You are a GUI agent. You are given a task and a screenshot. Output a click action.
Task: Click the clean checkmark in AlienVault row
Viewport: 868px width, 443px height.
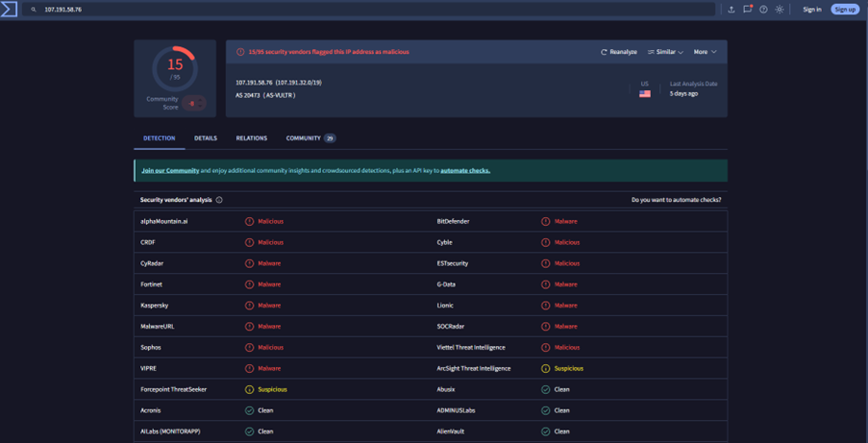click(x=546, y=431)
